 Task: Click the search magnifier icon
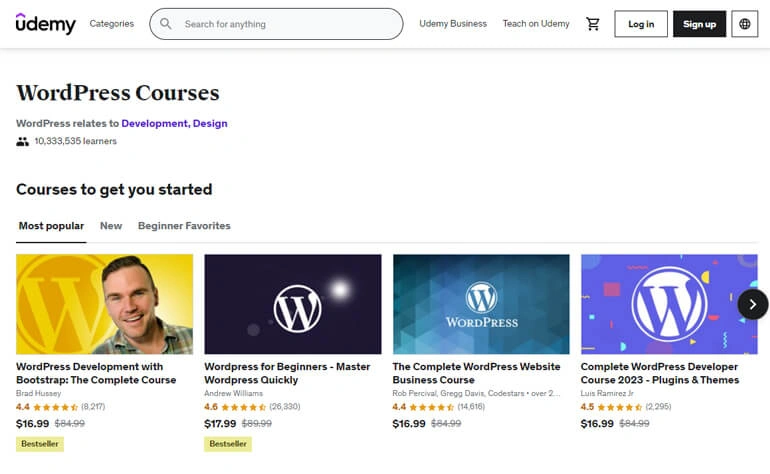click(x=165, y=24)
